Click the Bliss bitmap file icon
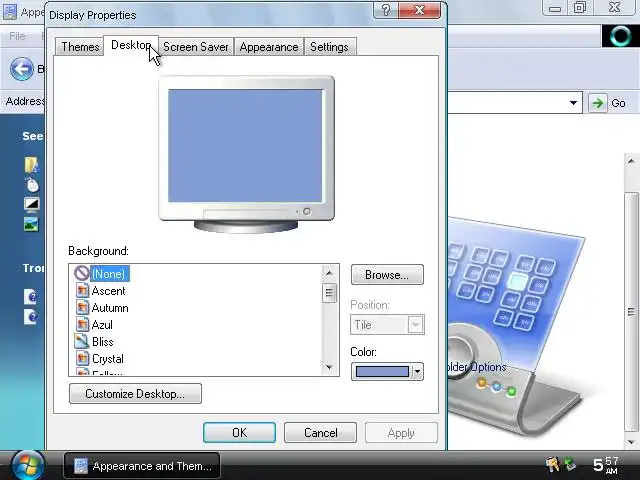This screenshot has height=480, width=640. click(82, 342)
